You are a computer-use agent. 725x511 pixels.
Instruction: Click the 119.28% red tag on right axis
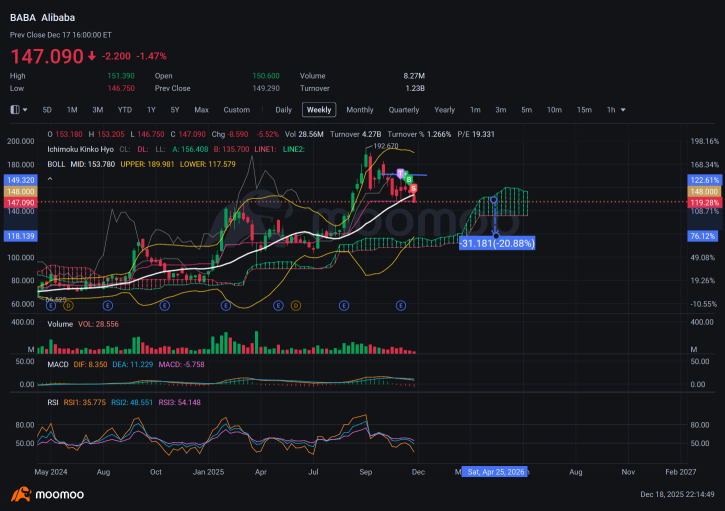pyautogui.click(x=704, y=203)
